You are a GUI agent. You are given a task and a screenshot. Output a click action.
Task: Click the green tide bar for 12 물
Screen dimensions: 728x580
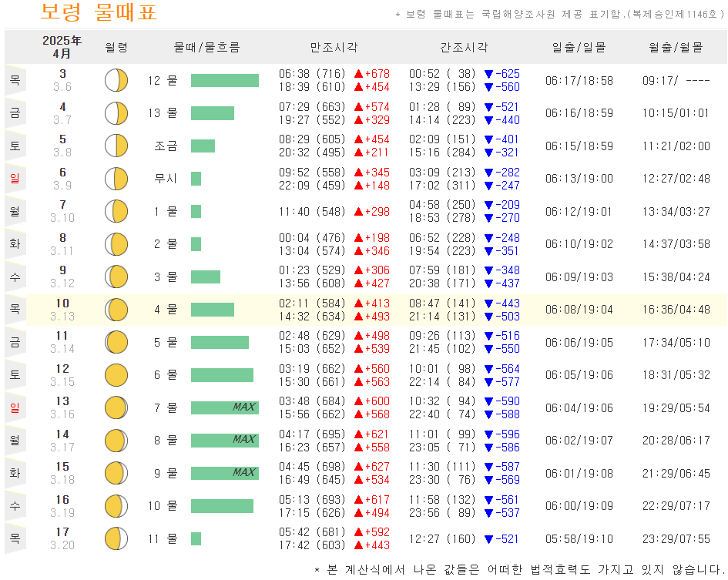(224, 79)
